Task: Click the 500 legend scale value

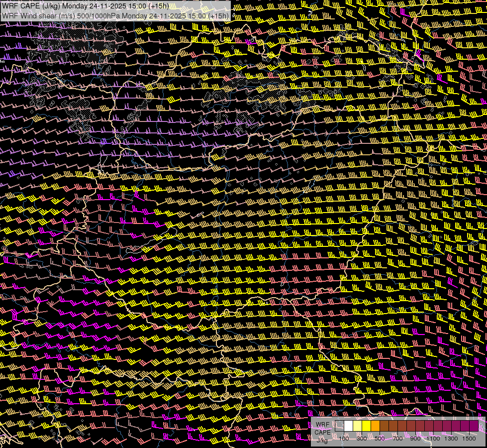Action: (x=380, y=439)
